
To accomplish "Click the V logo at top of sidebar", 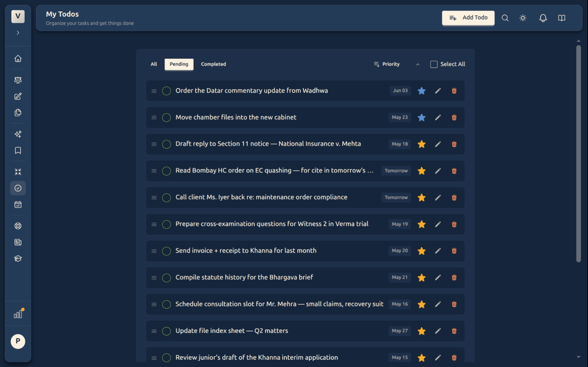I will pos(18,16).
